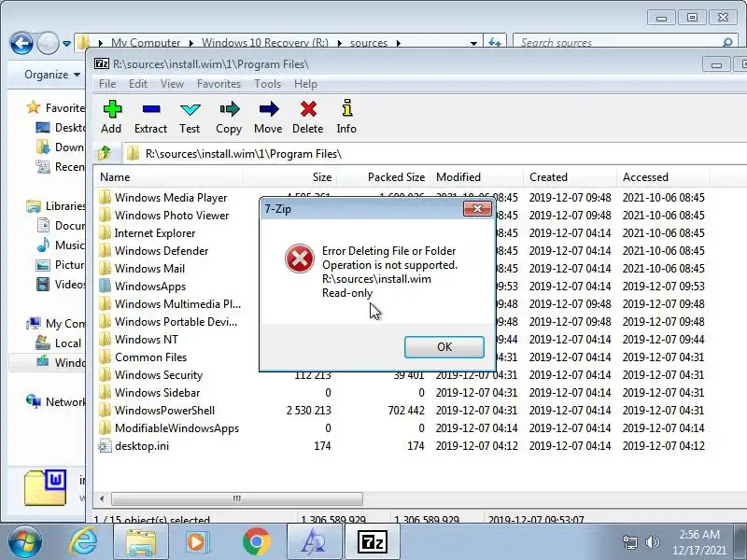This screenshot has height=560, width=747.
Task: Click the horizontal scrollbar thumb in 7-Zip
Action: (x=237, y=498)
